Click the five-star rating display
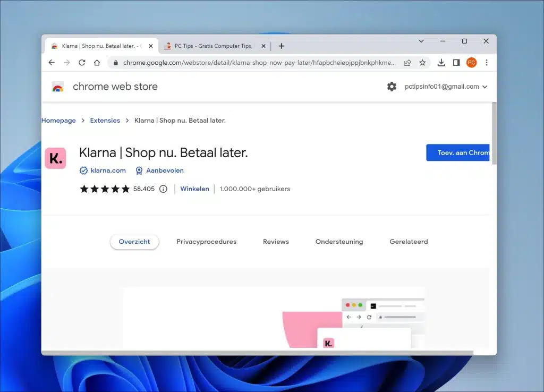This screenshot has height=392, width=544. 105,189
